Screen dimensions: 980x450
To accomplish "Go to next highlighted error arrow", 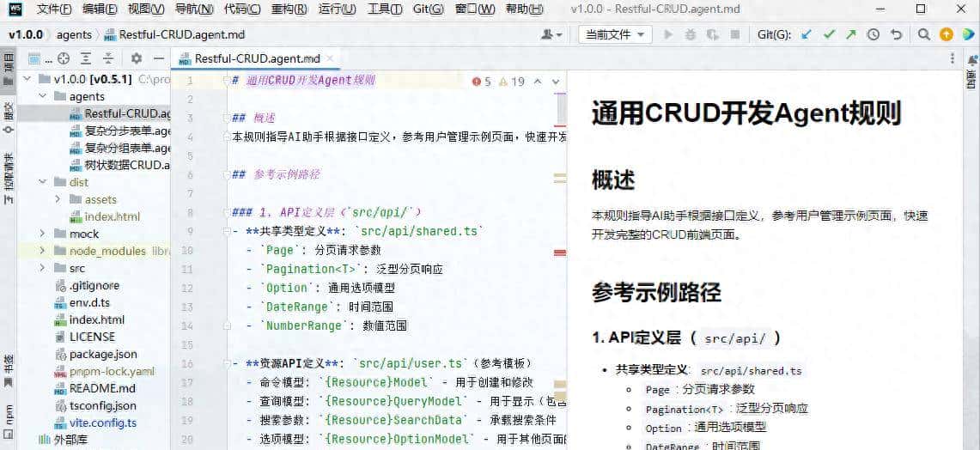I will [556, 82].
